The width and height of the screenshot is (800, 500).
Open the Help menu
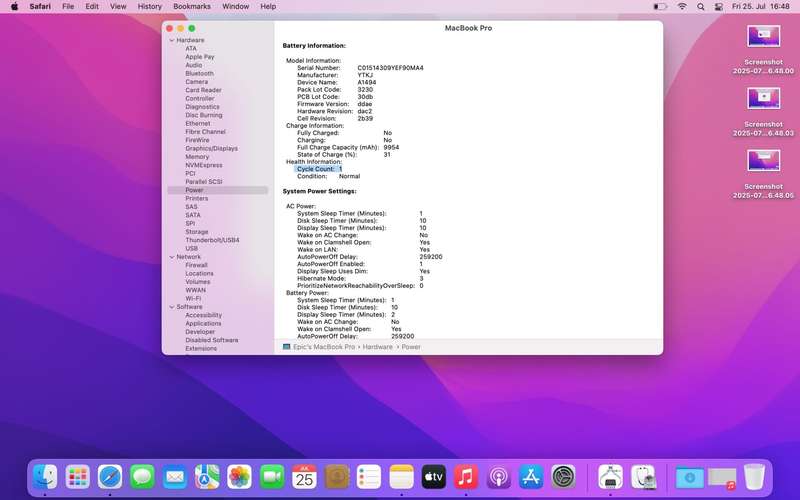pos(268,7)
